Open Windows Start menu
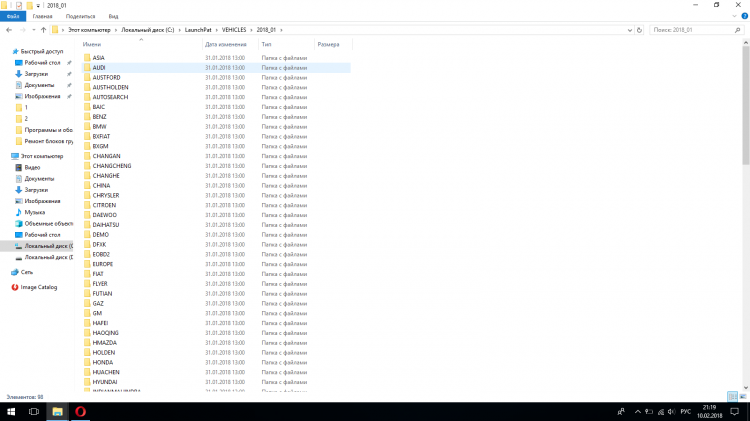Screen dimensions: 750x421 coord(9,411)
